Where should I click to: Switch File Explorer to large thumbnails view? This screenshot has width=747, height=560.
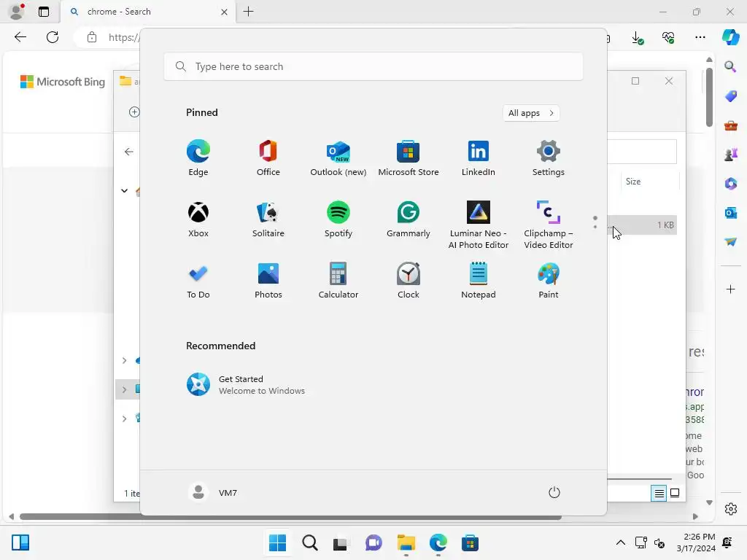point(675,494)
